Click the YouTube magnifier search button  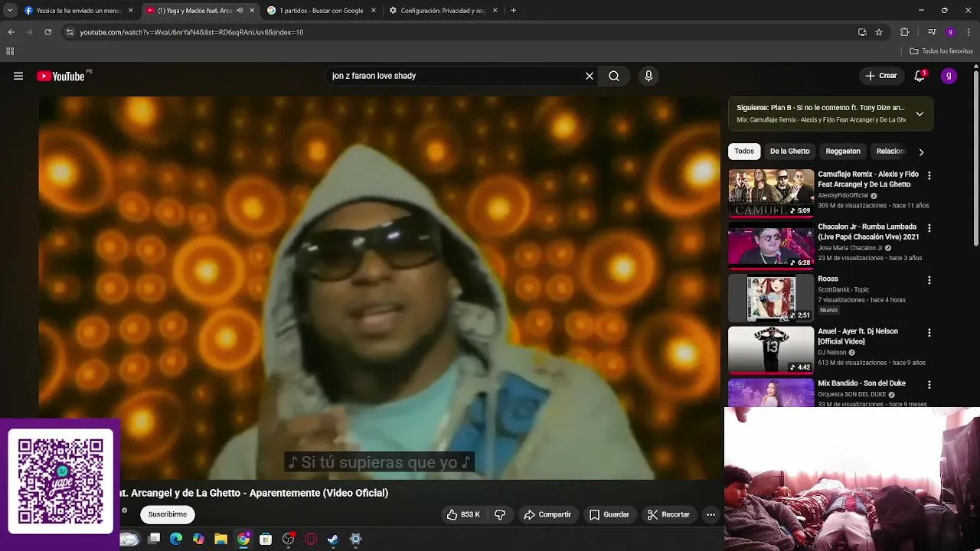coord(614,76)
